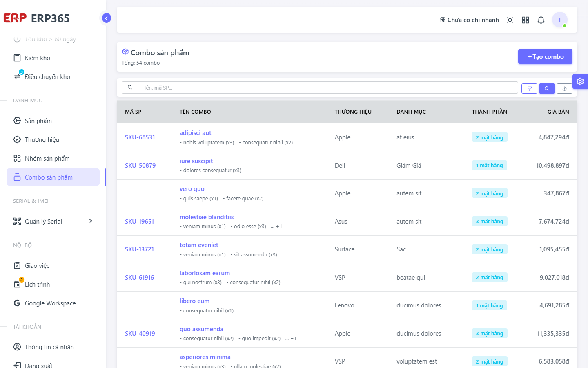The width and height of the screenshot is (588, 368).
Task: Click the refresh reset icon button
Action: (564, 88)
